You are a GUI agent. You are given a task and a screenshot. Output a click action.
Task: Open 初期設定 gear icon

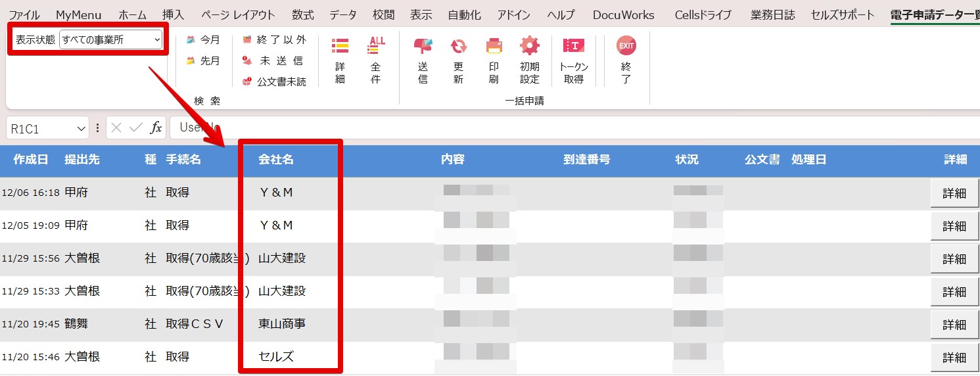click(530, 46)
